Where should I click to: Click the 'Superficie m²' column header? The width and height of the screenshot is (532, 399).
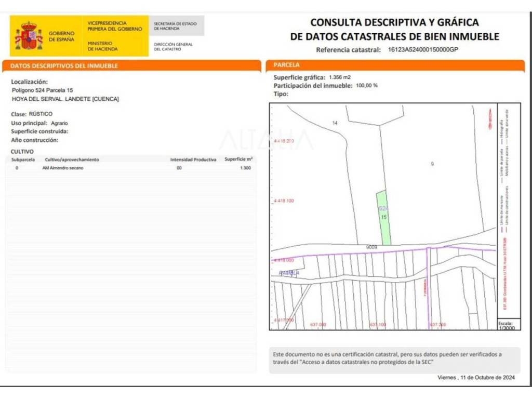tap(238, 159)
